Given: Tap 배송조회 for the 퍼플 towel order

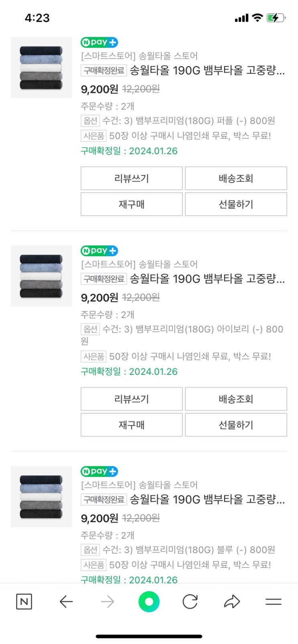Looking at the screenshot, I should click(236, 178).
